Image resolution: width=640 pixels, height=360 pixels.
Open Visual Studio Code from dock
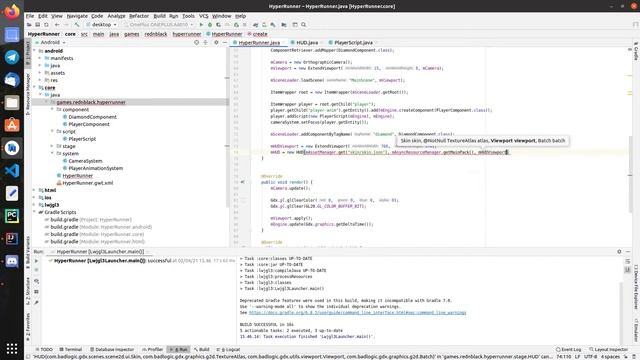point(12,171)
